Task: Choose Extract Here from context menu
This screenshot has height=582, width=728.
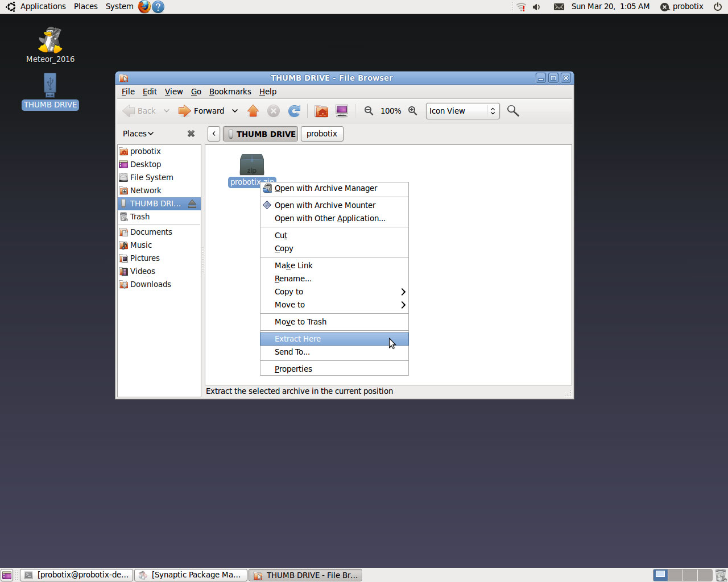Action: tap(334, 339)
